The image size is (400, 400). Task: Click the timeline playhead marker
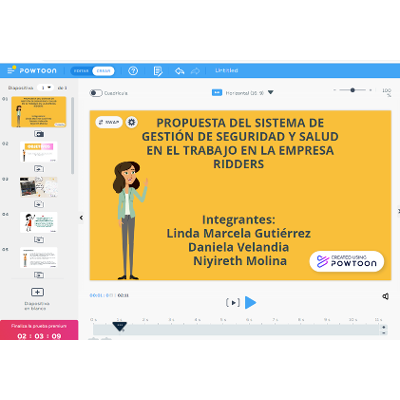click(x=120, y=327)
